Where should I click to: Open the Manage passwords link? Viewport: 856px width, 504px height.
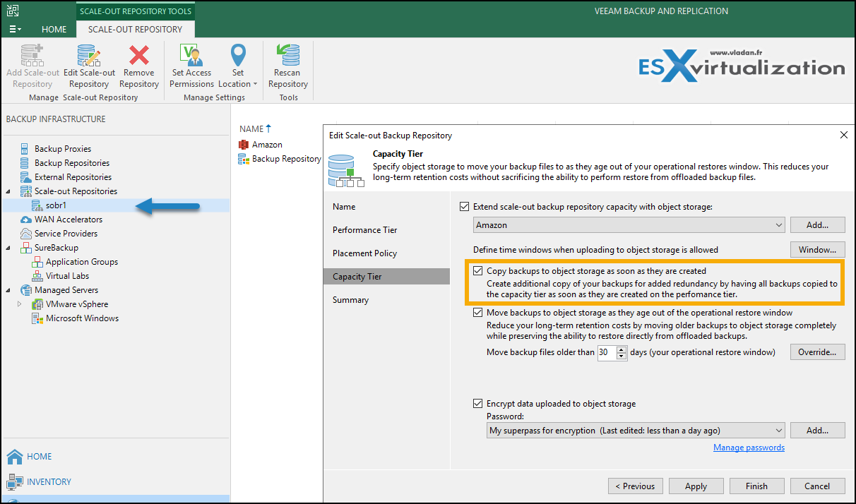[749, 448]
